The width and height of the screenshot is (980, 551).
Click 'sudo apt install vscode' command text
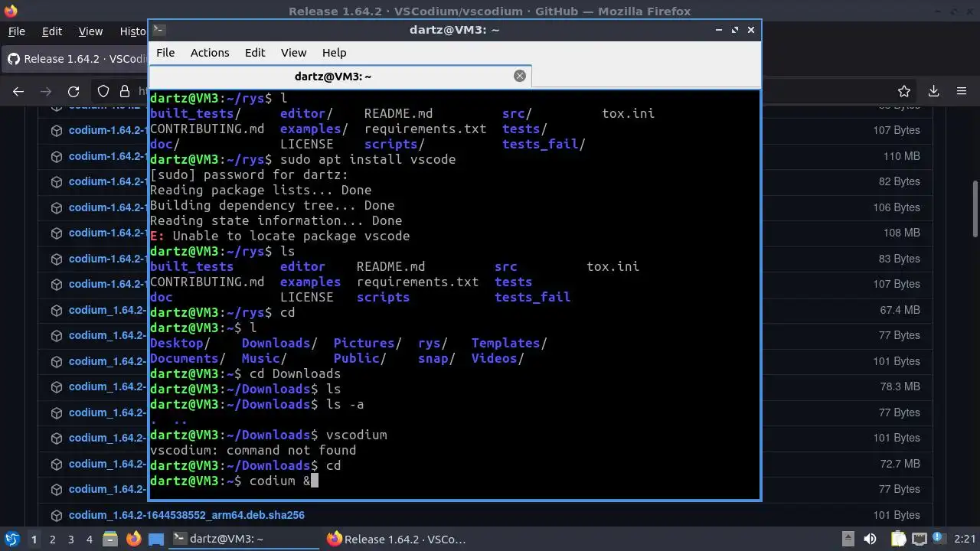coord(367,159)
